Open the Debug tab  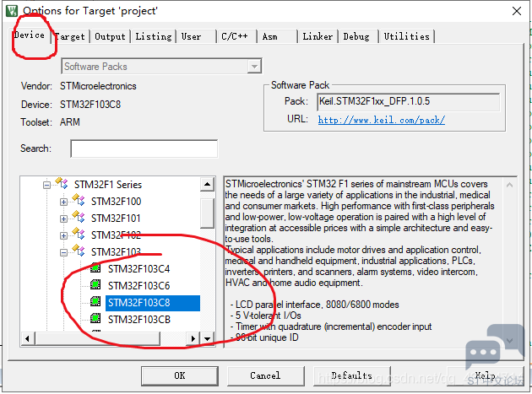358,36
